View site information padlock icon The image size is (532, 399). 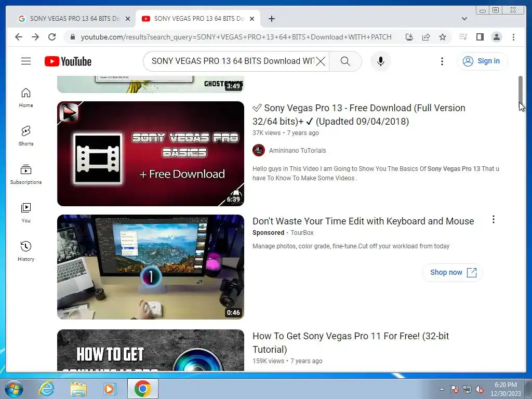[73, 37]
